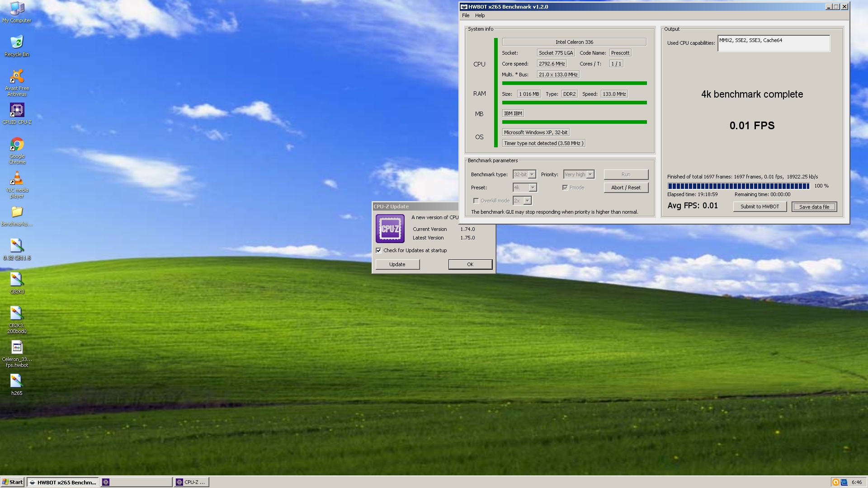Screen dimensions: 868x488
Task: Click Timer type not detected value
Action: click(543, 143)
